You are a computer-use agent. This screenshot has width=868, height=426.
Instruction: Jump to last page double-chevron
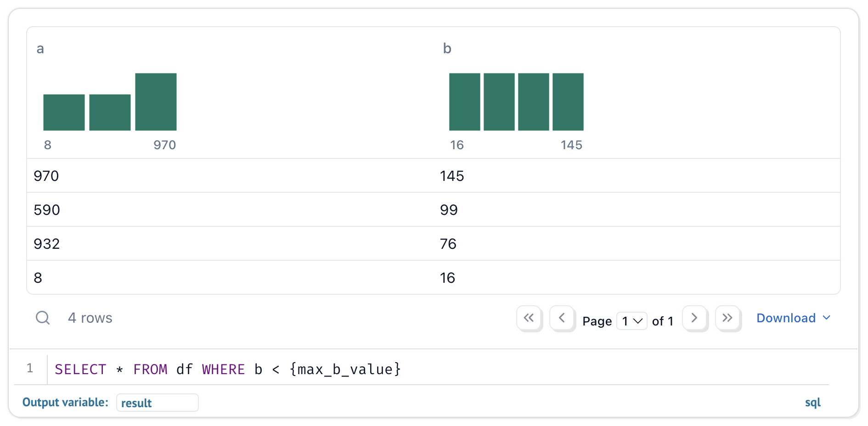tap(727, 318)
